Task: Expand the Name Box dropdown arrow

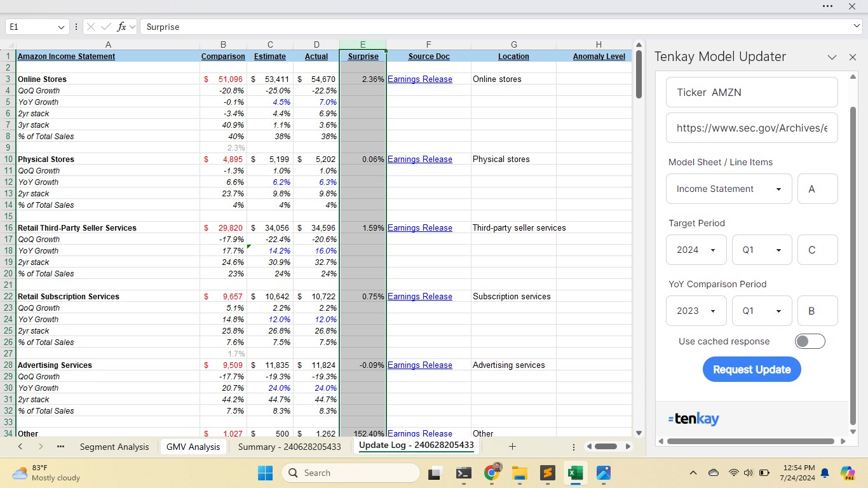Action: (x=61, y=27)
